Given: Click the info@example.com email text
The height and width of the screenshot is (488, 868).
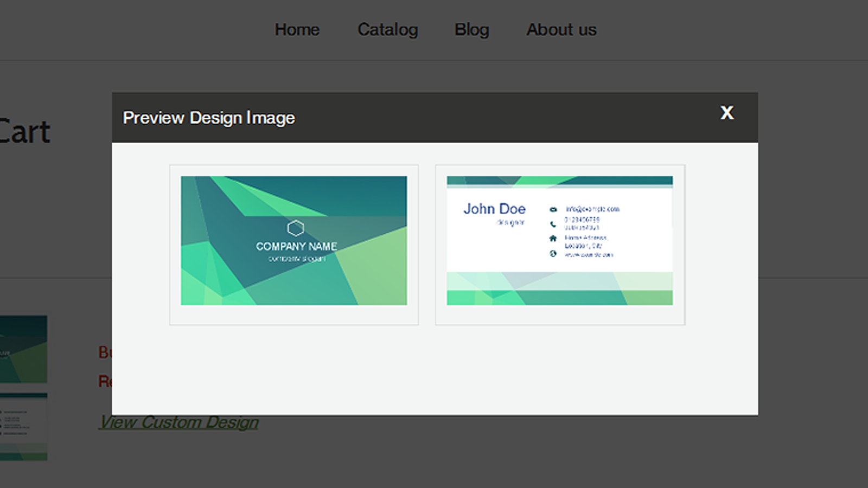Looking at the screenshot, I should pyautogui.click(x=593, y=209).
